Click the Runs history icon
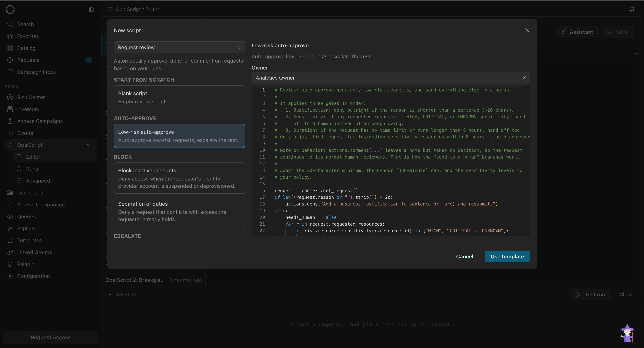This screenshot has width=644, height=348. point(19,169)
